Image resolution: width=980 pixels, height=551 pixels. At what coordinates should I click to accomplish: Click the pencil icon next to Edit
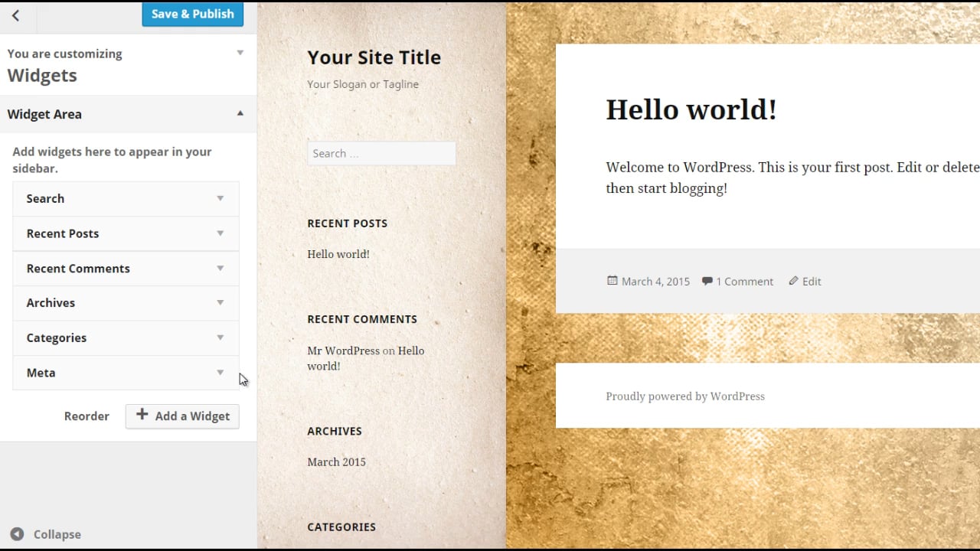[x=793, y=281]
